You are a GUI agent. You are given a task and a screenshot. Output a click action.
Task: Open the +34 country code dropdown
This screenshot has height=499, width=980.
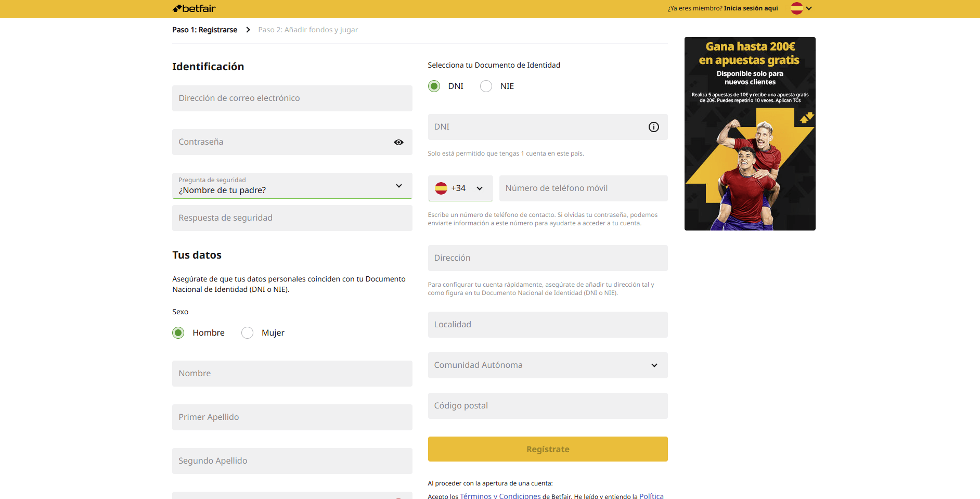pos(460,188)
